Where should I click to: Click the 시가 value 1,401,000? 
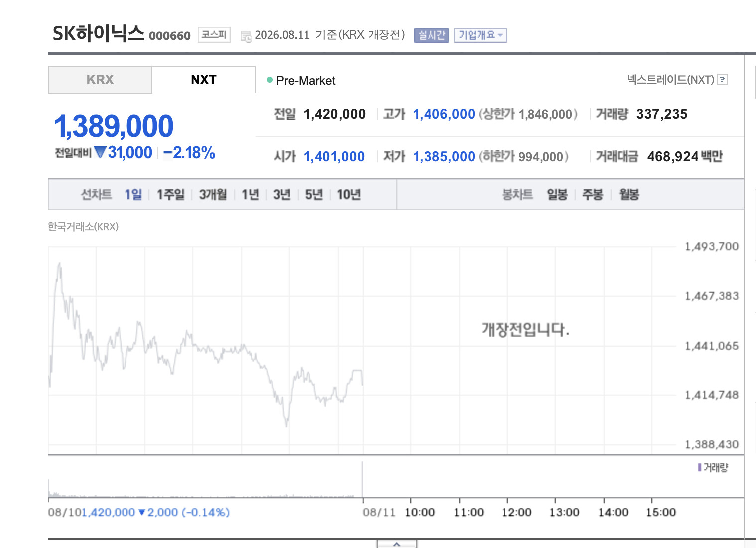tap(334, 157)
